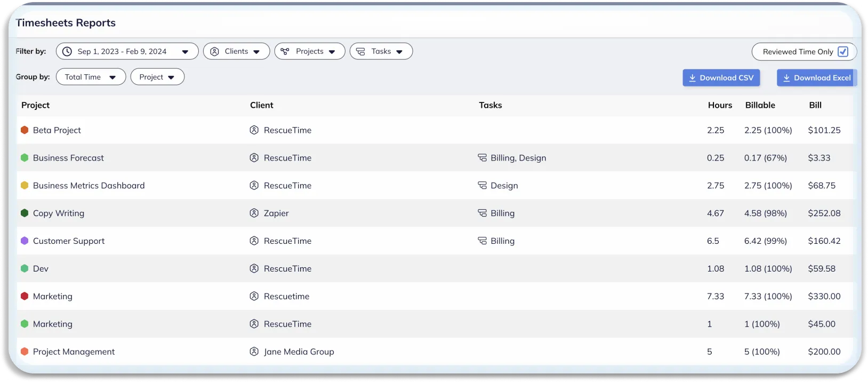Viewport: 868px width, 382px height.
Task: Click the 0.17 (67%) billable value
Action: tap(766, 158)
